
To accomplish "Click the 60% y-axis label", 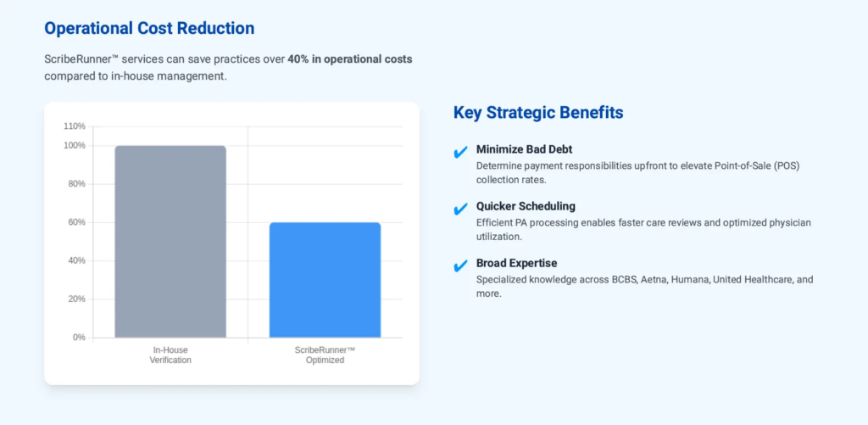I will pyautogui.click(x=76, y=222).
